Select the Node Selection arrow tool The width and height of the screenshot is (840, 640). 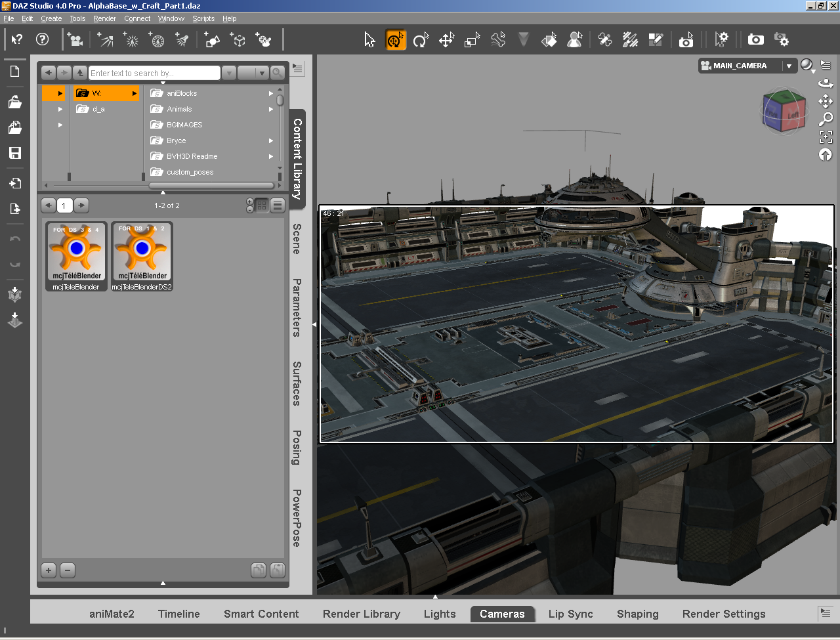[369, 40]
